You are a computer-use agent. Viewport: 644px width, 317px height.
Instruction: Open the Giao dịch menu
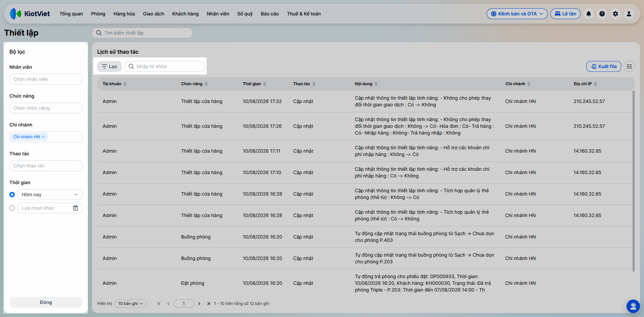pyautogui.click(x=154, y=14)
